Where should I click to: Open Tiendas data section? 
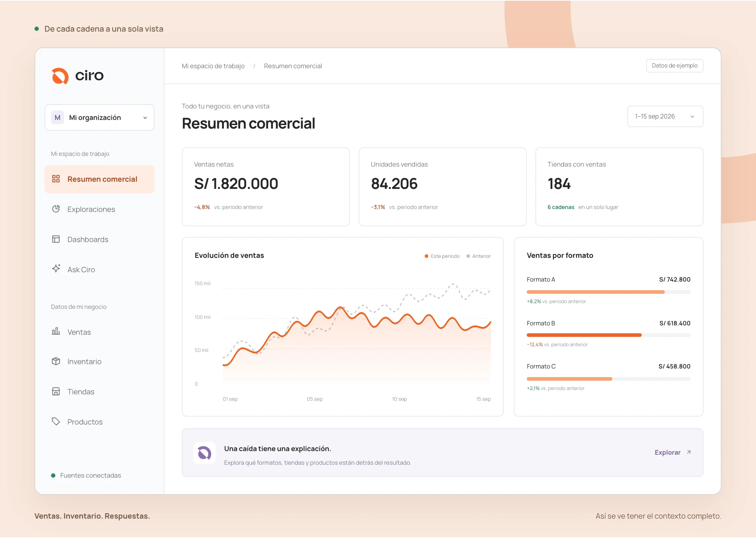click(100, 392)
